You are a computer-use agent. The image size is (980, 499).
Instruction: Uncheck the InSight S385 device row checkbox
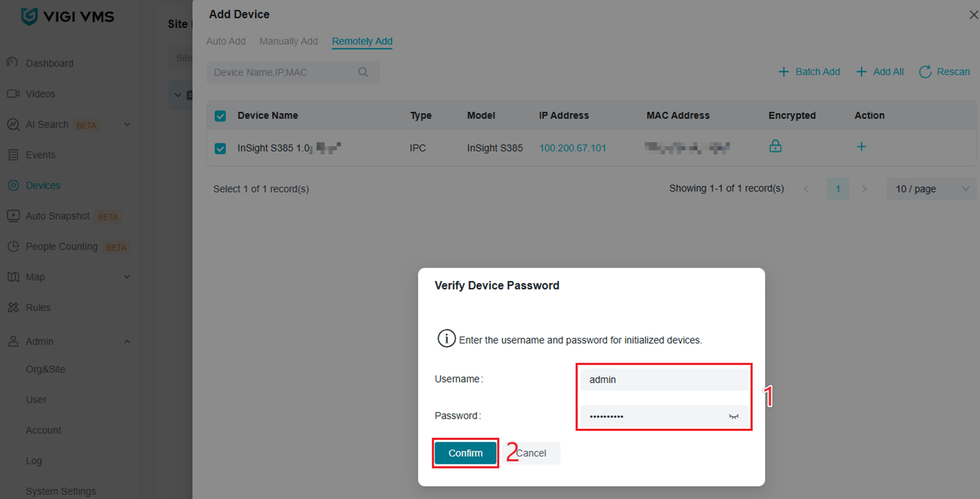click(220, 148)
